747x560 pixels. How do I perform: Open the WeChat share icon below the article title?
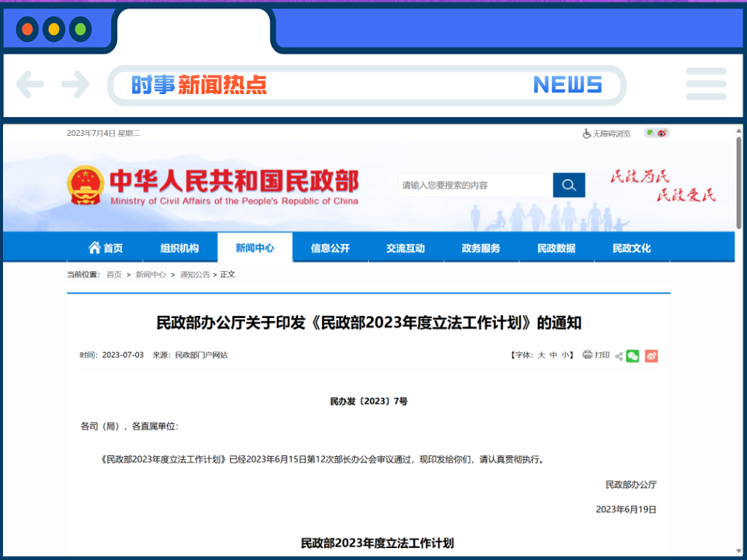click(x=632, y=356)
